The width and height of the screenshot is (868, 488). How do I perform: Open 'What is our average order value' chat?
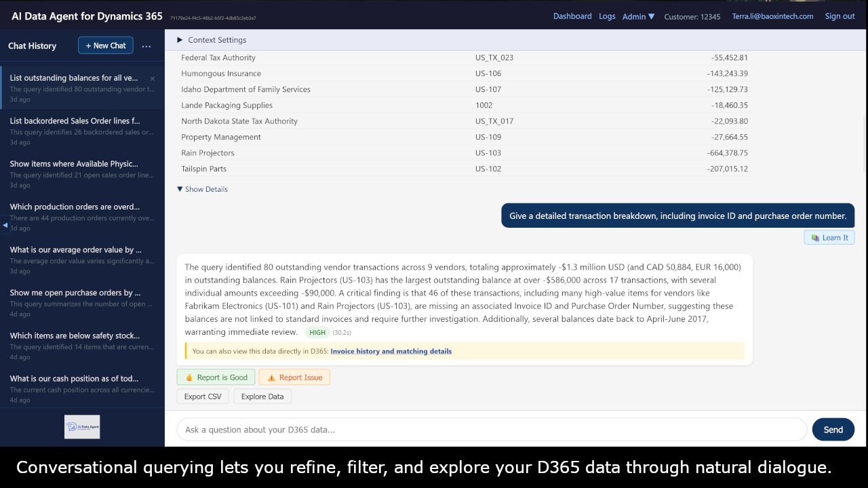pyautogui.click(x=82, y=260)
